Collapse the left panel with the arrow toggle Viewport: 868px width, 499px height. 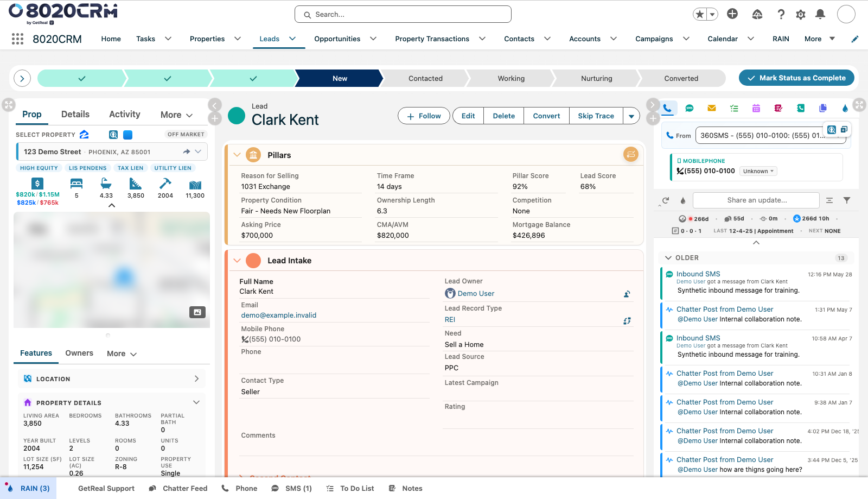tap(215, 105)
